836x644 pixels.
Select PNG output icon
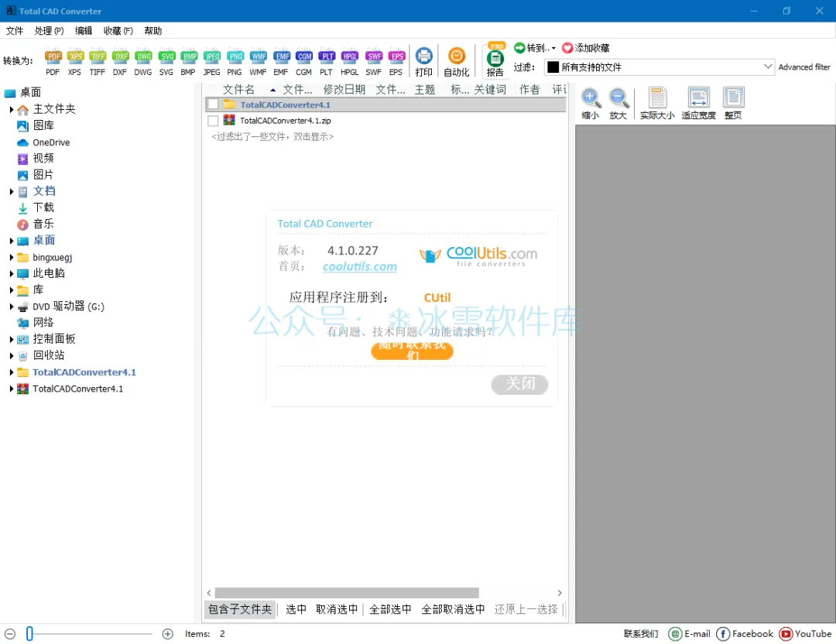(x=235, y=62)
